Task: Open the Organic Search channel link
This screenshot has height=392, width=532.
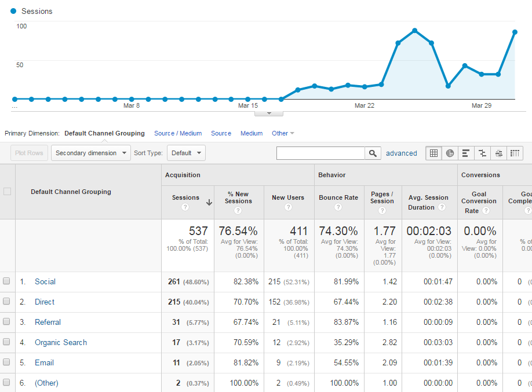Action: pos(61,342)
